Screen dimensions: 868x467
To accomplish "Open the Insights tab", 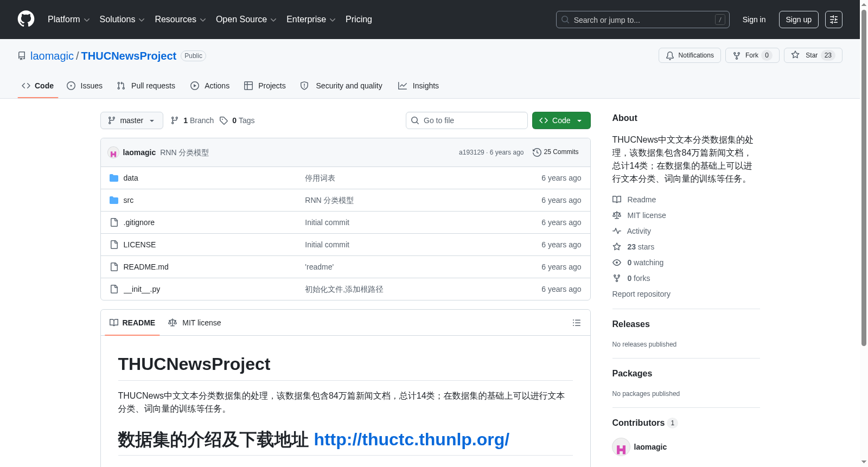I will click(418, 86).
